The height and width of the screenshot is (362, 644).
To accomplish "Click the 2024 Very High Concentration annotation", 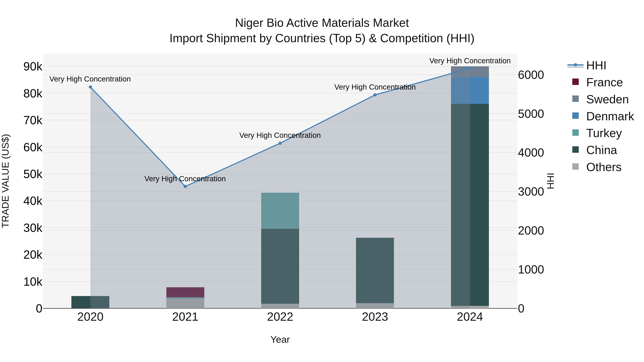I will click(x=470, y=61).
